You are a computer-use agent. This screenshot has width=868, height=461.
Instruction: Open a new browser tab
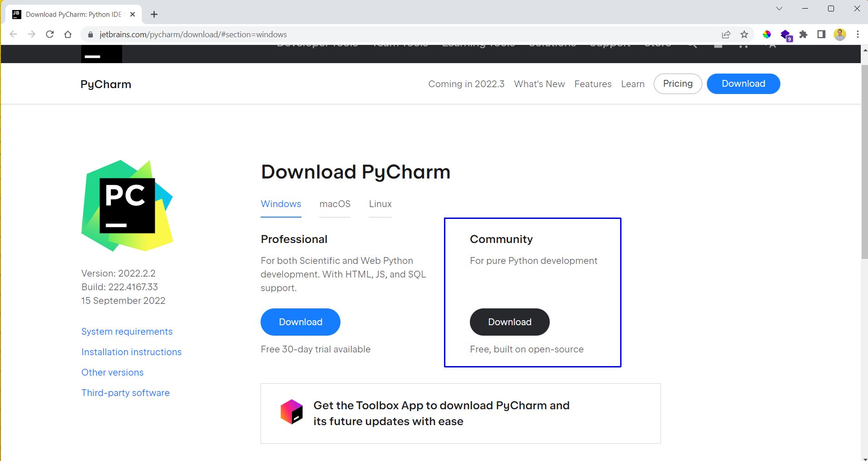154,15
